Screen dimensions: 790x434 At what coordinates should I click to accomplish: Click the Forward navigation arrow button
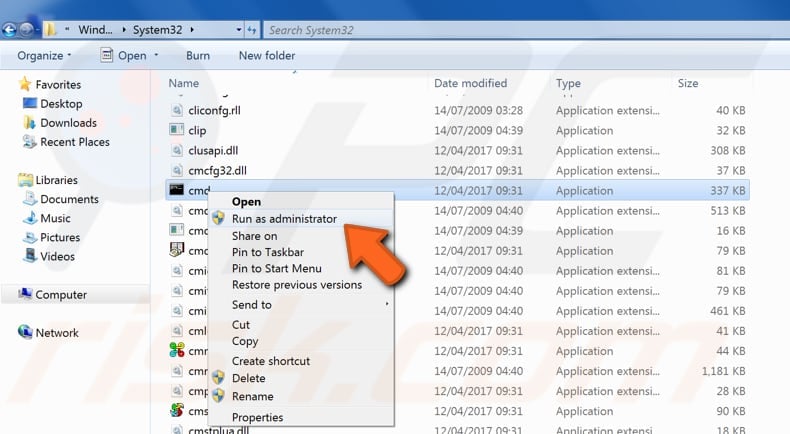point(27,30)
